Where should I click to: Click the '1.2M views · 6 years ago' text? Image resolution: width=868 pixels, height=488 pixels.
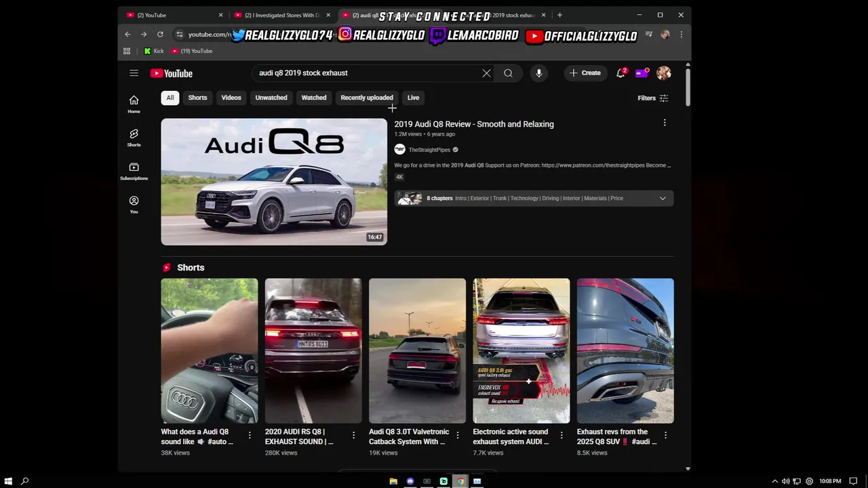click(x=425, y=134)
